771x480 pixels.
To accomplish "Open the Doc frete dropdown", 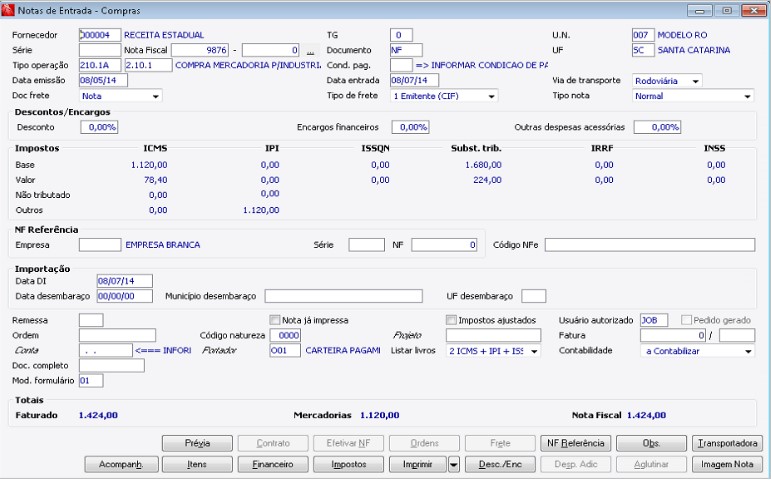I will point(155,96).
